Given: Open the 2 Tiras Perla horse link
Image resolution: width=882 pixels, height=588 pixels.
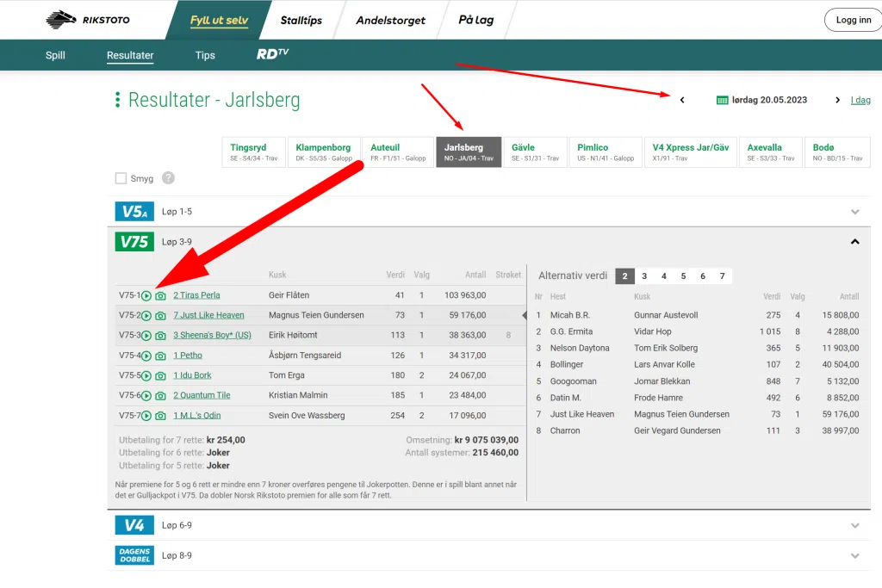Looking at the screenshot, I should click(x=196, y=295).
